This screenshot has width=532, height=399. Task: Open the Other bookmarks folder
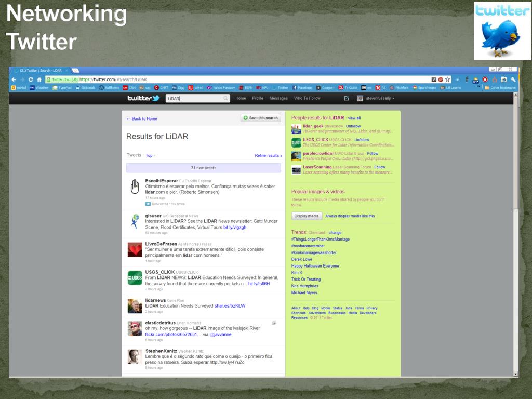point(500,88)
